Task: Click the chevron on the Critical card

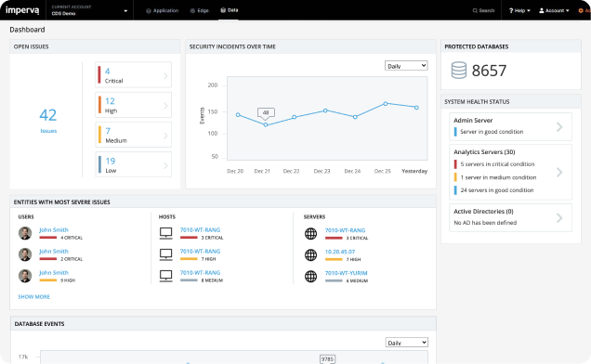Action: pos(165,76)
